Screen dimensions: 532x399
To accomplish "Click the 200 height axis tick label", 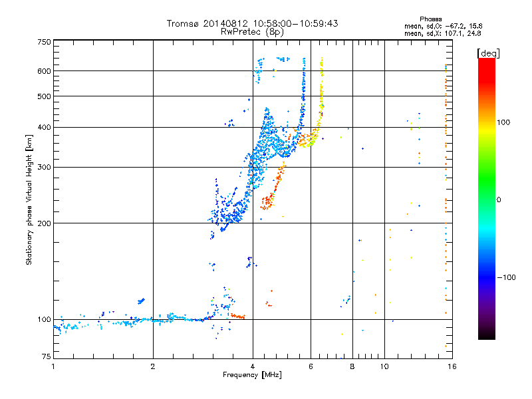I will pyautogui.click(x=44, y=223).
